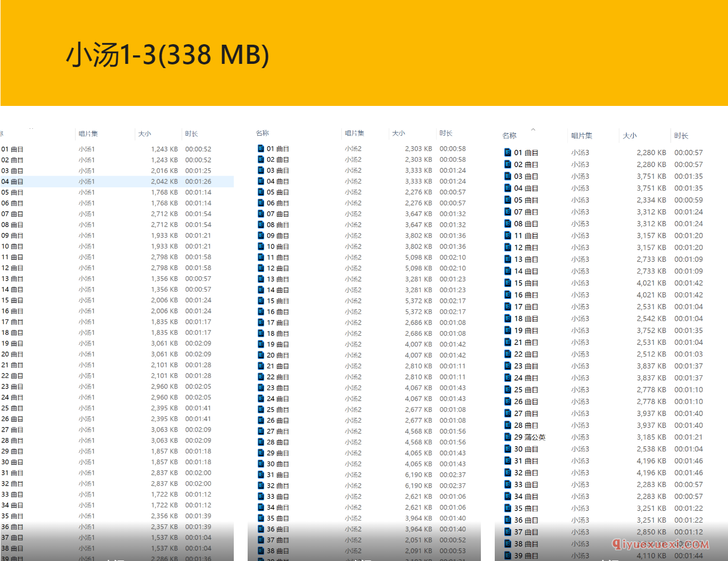Select 20 曲目 file name in the 小汤2 list
The image size is (728, 561).
(278, 355)
